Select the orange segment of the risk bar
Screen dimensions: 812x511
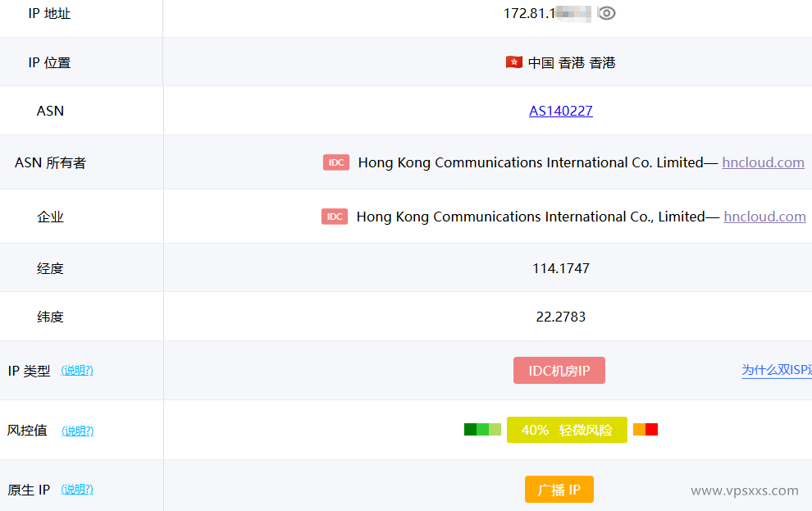point(639,429)
